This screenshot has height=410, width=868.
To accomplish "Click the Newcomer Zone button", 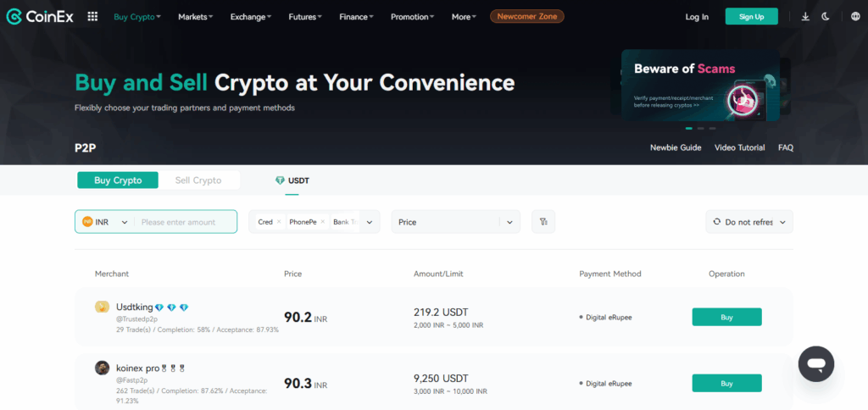I will pos(527,17).
